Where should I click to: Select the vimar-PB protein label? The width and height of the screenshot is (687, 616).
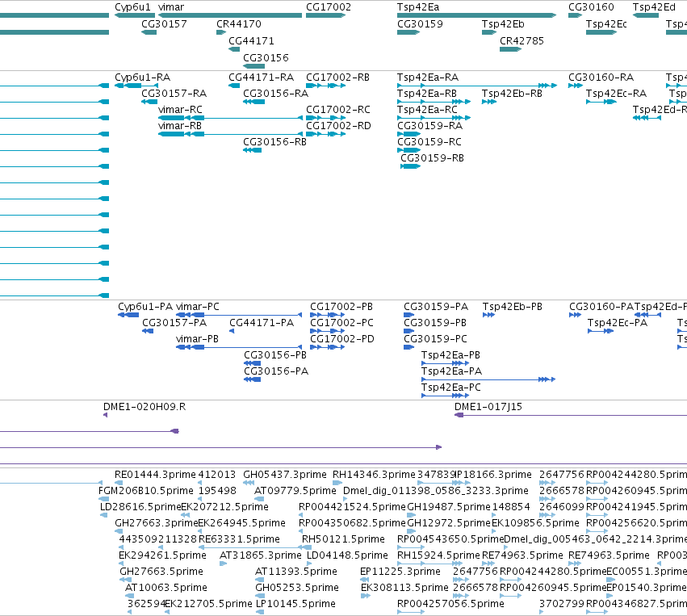(197, 339)
